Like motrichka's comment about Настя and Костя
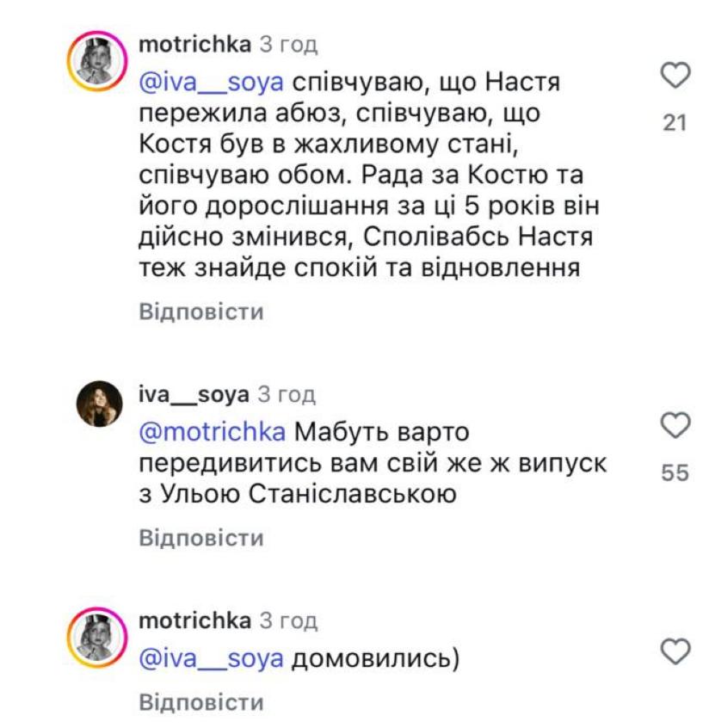This screenshot has width=709, height=728. click(x=674, y=81)
